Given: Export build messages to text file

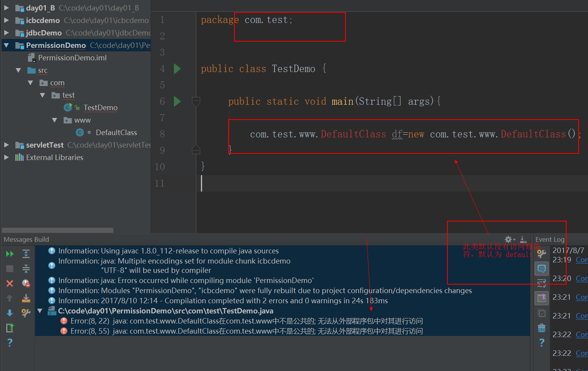Looking at the screenshot, I should pos(10,328).
